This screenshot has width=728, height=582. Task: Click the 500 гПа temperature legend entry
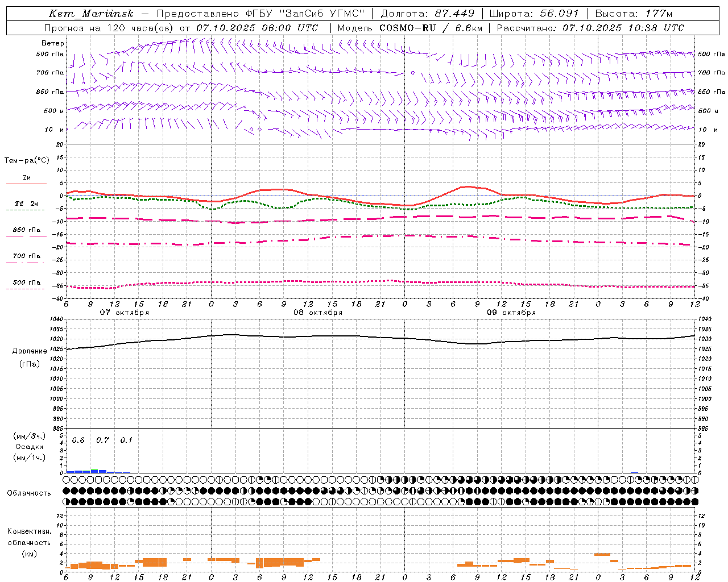click(27, 282)
